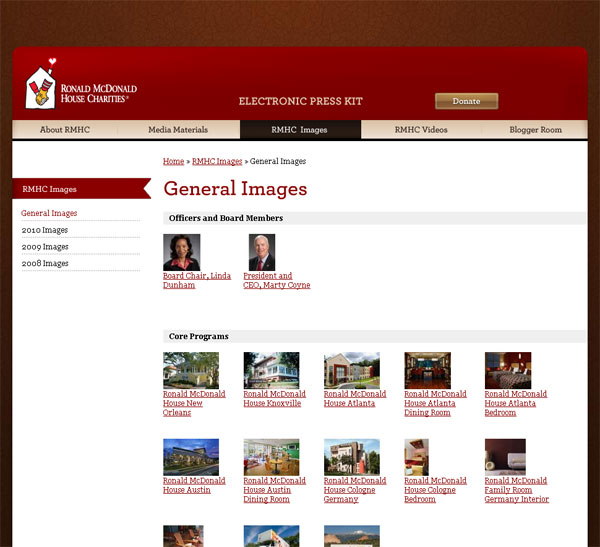Screen dimensions: 600x547
Task: Click the House Cologne Germany link
Action: point(355,490)
